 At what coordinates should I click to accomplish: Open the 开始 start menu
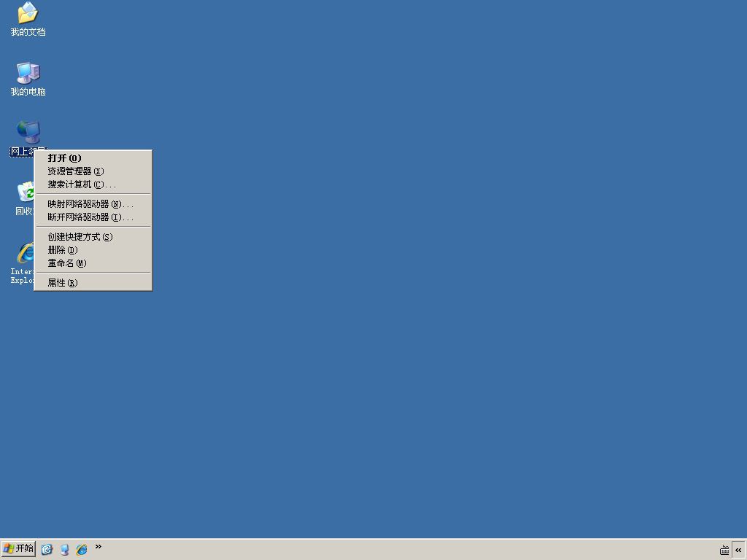[18, 549]
